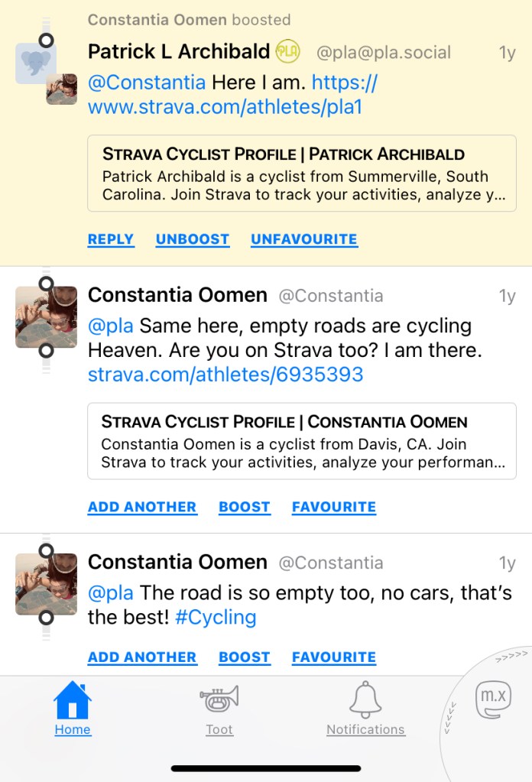Expand menu via arrows on corner dial

(x=511, y=657)
